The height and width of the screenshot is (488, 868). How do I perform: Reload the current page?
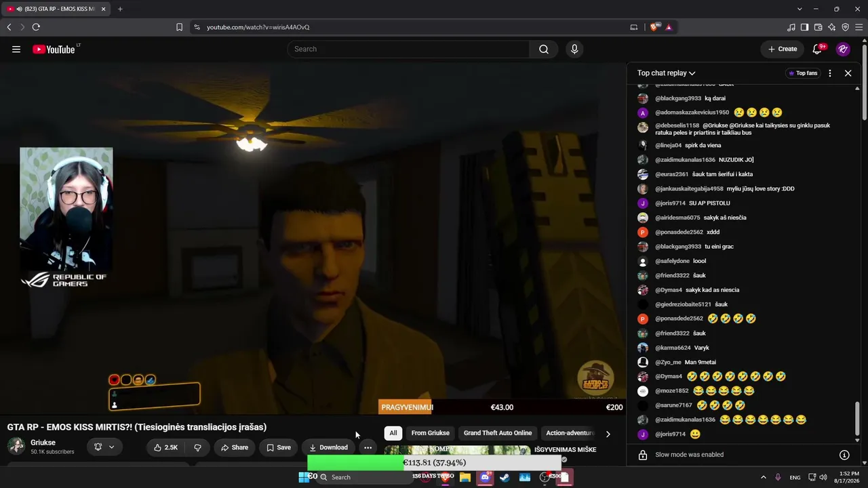[x=36, y=27]
